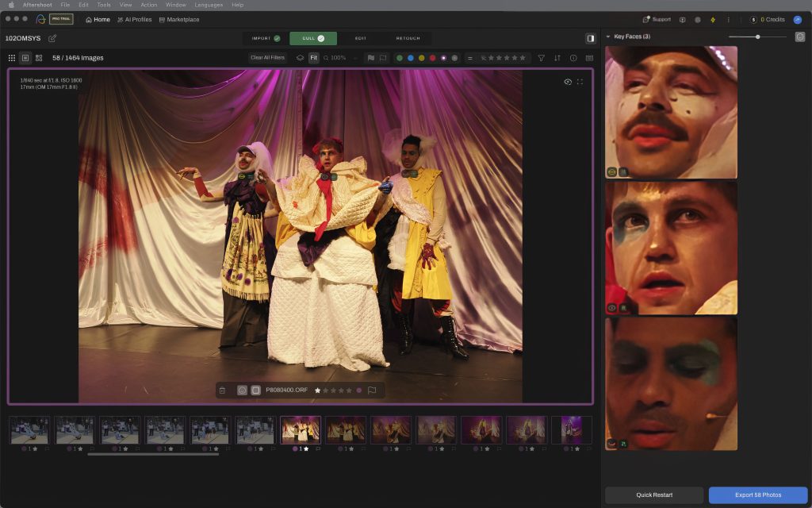This screenshot has height=508, width=812.
Task: Open the Support chat
Action: pos(657,19)
